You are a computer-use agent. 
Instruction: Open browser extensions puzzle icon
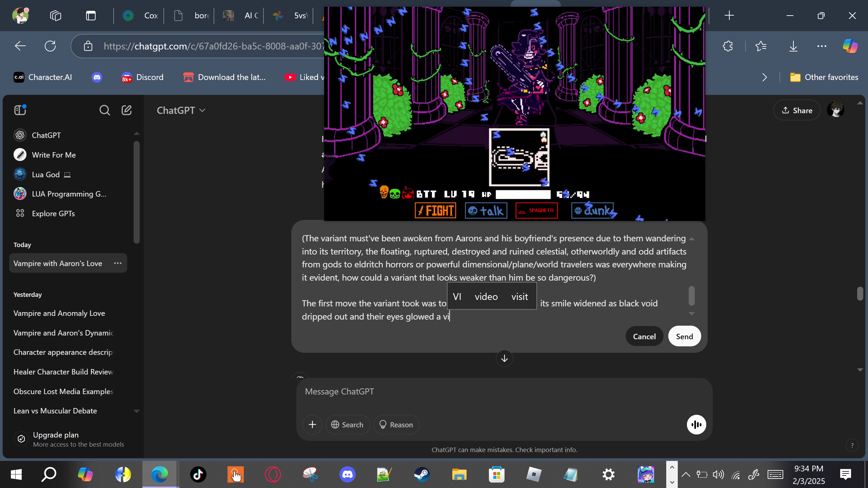[x=728, y=46]
